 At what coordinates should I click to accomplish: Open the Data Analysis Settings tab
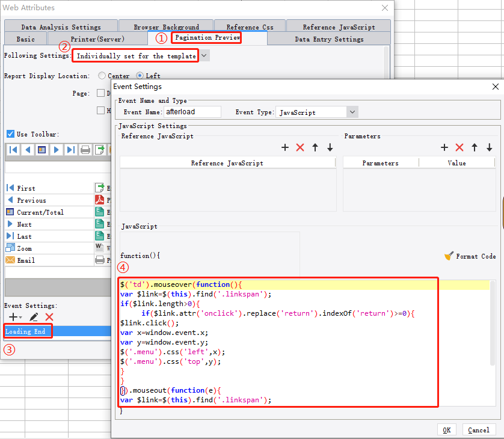(60, 25)
